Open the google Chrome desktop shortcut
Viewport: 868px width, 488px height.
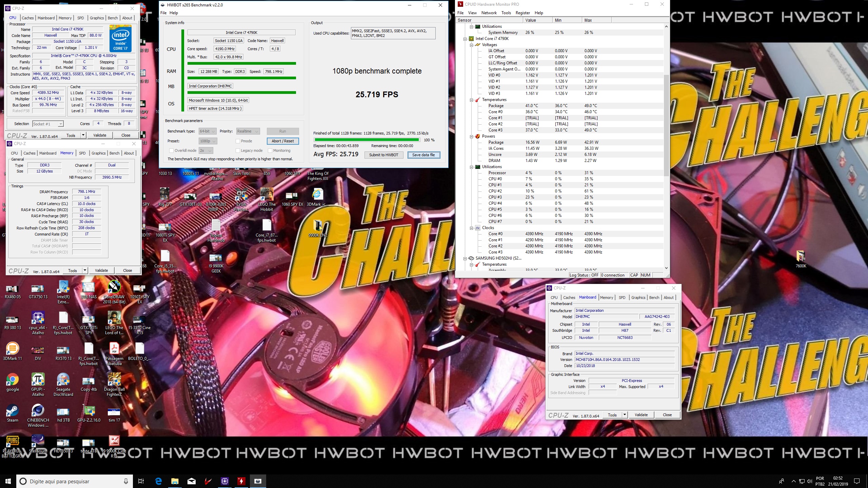coord(13,382)
